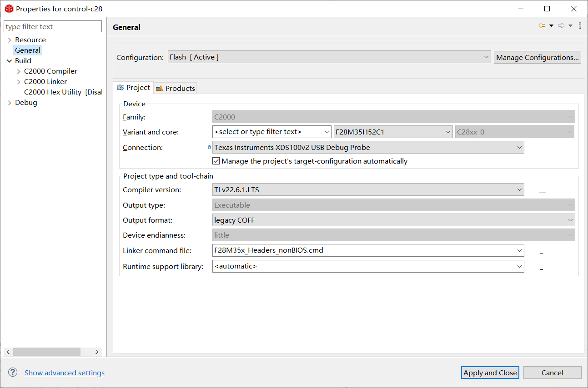The width and height of the screenshot is (588, 388).
Task: Click the info icon beside Connection field
Action: click(209, 147)
